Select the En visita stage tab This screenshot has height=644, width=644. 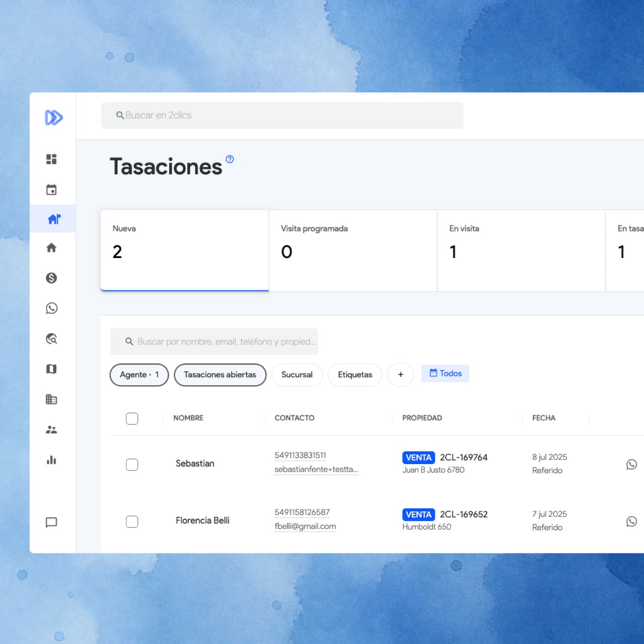[521, 251]
